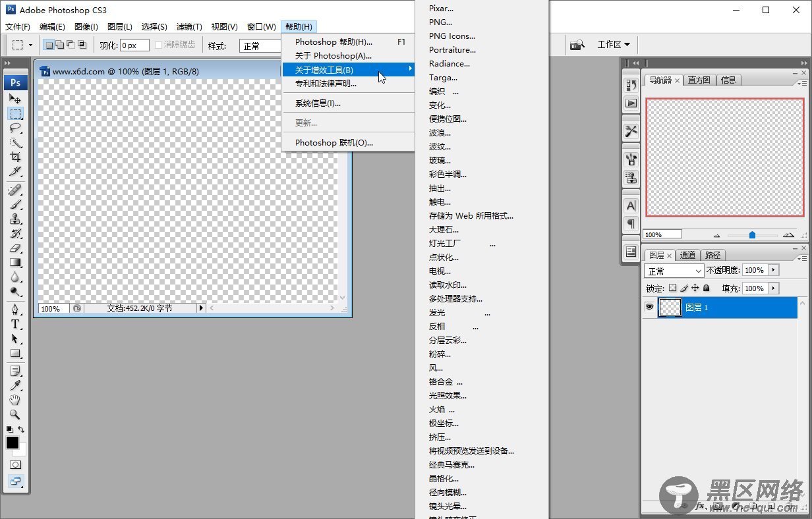Toggle lock all for layer

(x=707, y=288)
